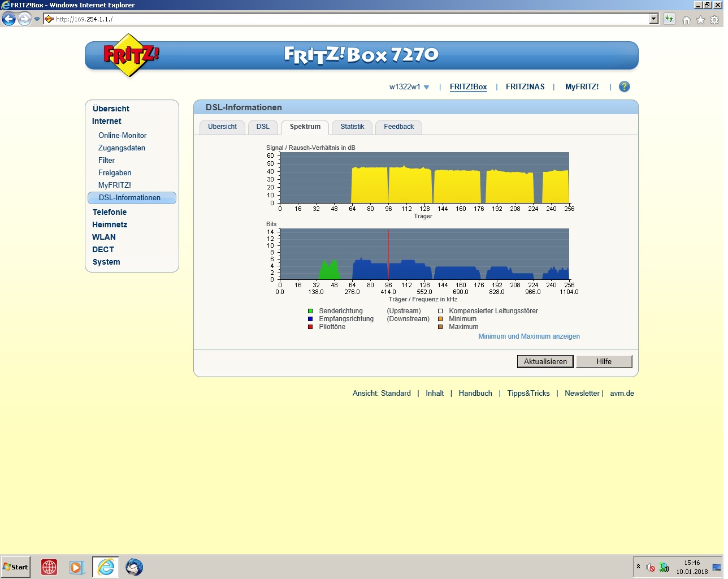Open DECT in the sidebar

click(103, 250)
